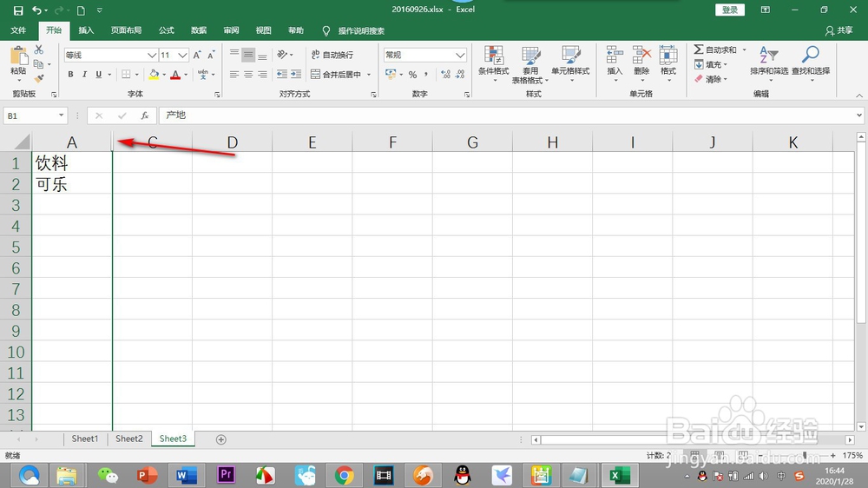Set middle vertical alignment
This screenshot has height=488, width=868.
tap(248, 55)
